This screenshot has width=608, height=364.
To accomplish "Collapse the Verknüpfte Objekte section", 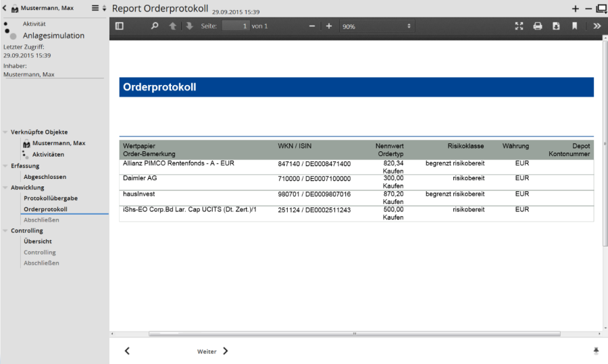I will (x=6, y=132).
